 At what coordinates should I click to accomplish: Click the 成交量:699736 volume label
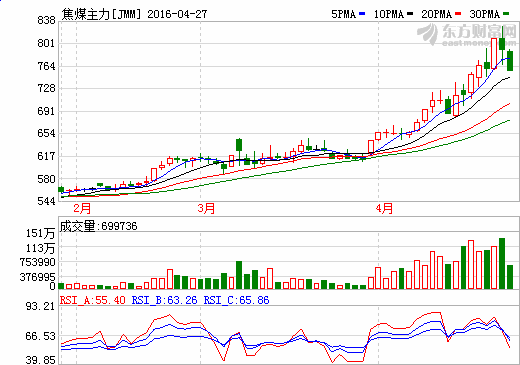click(x=98, y=226)
